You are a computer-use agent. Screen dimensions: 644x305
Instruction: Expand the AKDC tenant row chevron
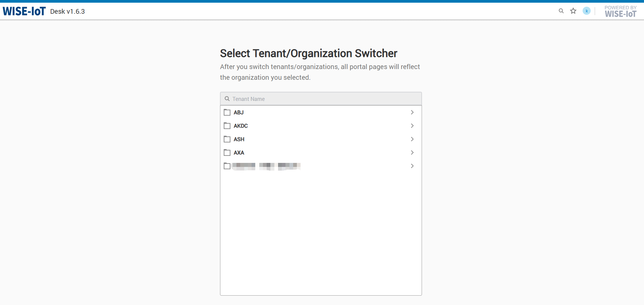[x=412, y=126]
